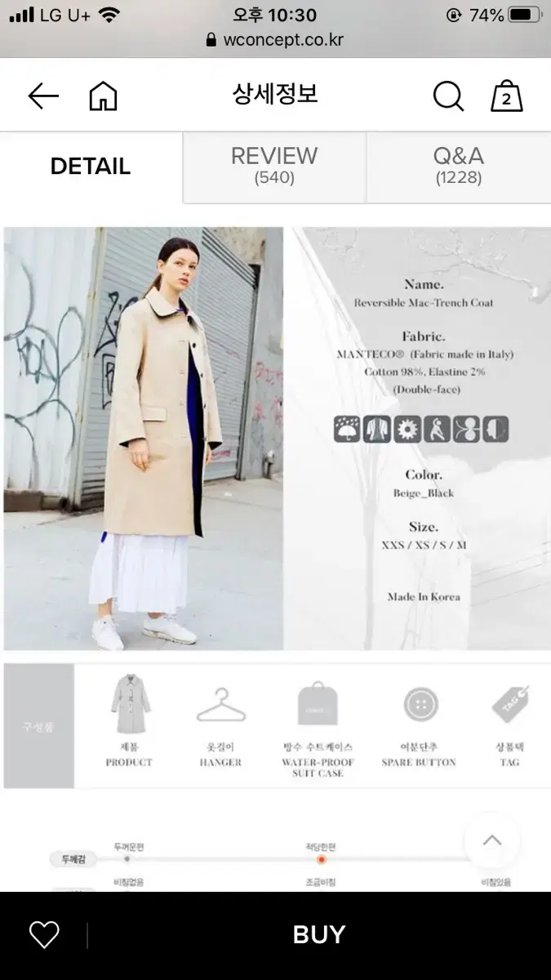The width and height of the screenshot is (551, 980).
Task: Tap the model wearing beige coat photo
Action: point(144,439)
